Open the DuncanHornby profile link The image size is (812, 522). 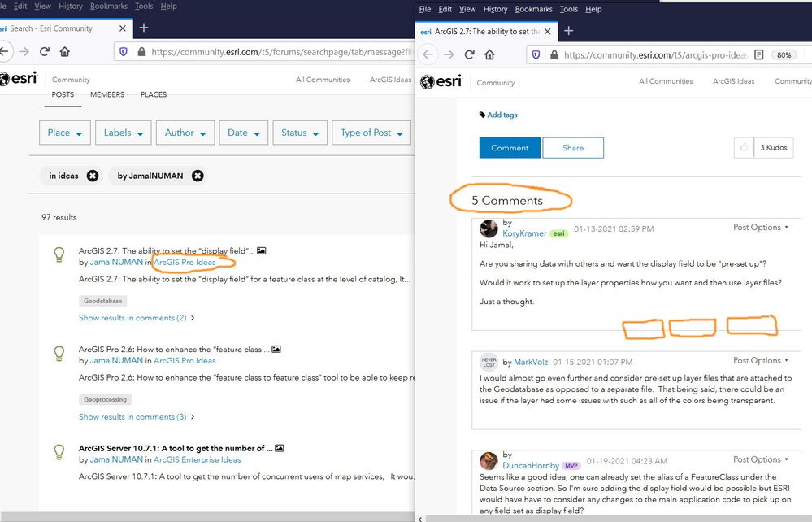point(530,466)
